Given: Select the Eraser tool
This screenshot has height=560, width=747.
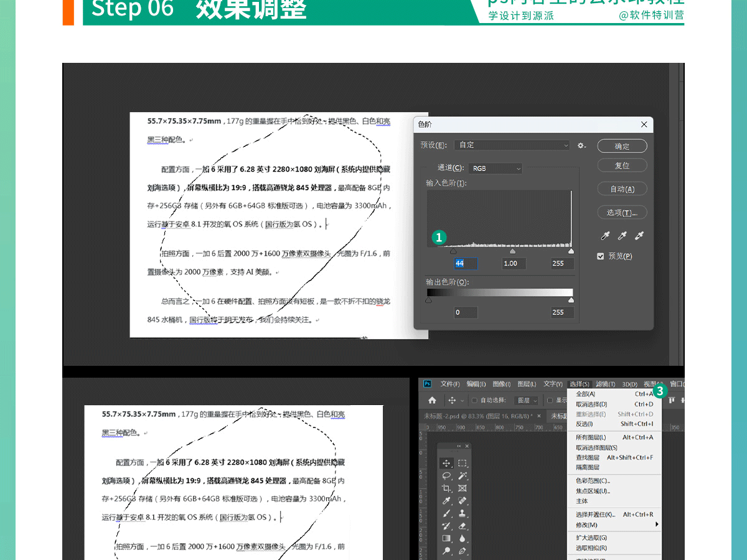Looking at the screenshot, I should click(463, 526).
